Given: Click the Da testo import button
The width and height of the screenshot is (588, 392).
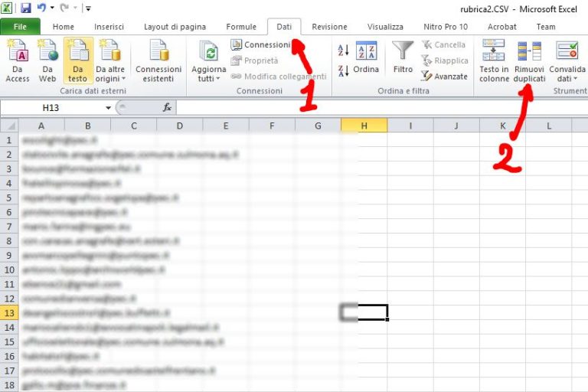Looking at the screenshot, I should click(78, 60).
